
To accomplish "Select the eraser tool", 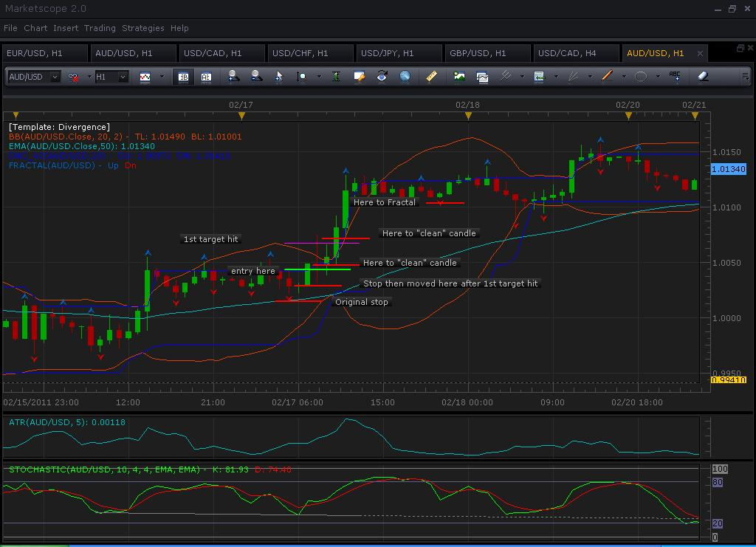I will (x=703, y=76).
